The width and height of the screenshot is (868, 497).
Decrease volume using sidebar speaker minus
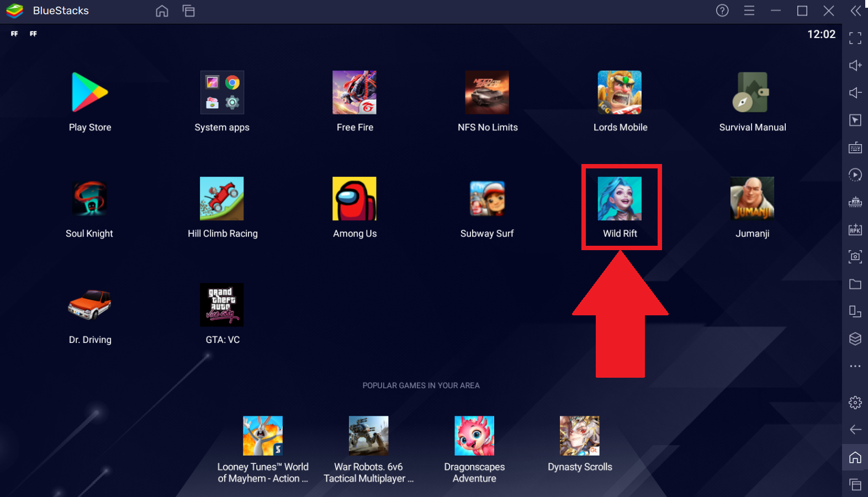click(855, 93)
